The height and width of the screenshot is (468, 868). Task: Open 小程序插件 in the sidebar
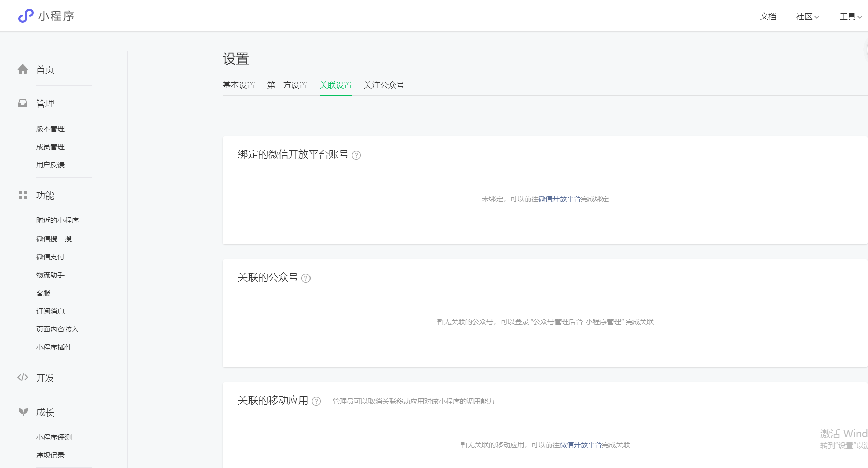[x=54, y=347]
